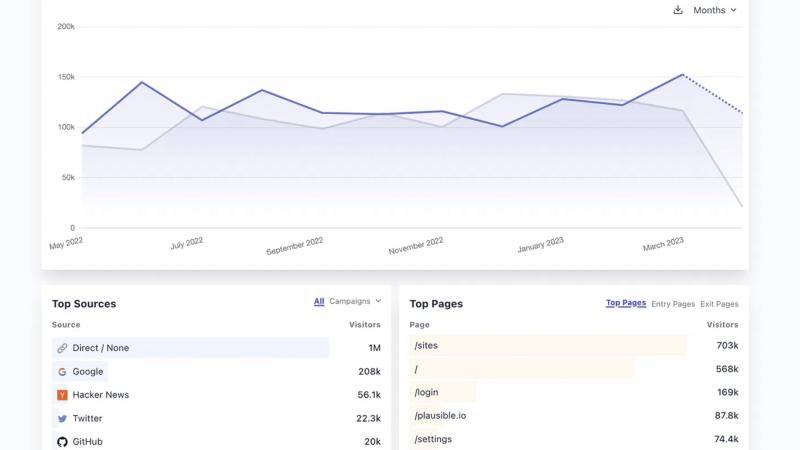The image size is (800, 450).
Task: Click the January 2023 axis label
Action: click(540, 245)
